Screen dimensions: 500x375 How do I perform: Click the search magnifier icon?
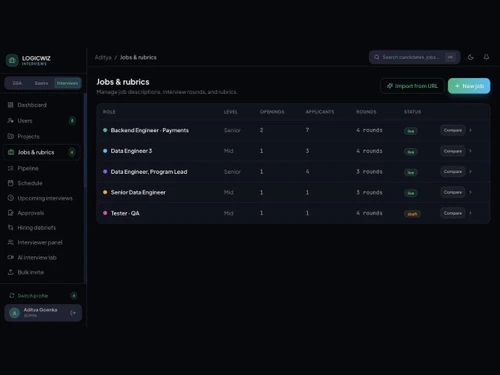pyautogui.click(x=377, y=57)
